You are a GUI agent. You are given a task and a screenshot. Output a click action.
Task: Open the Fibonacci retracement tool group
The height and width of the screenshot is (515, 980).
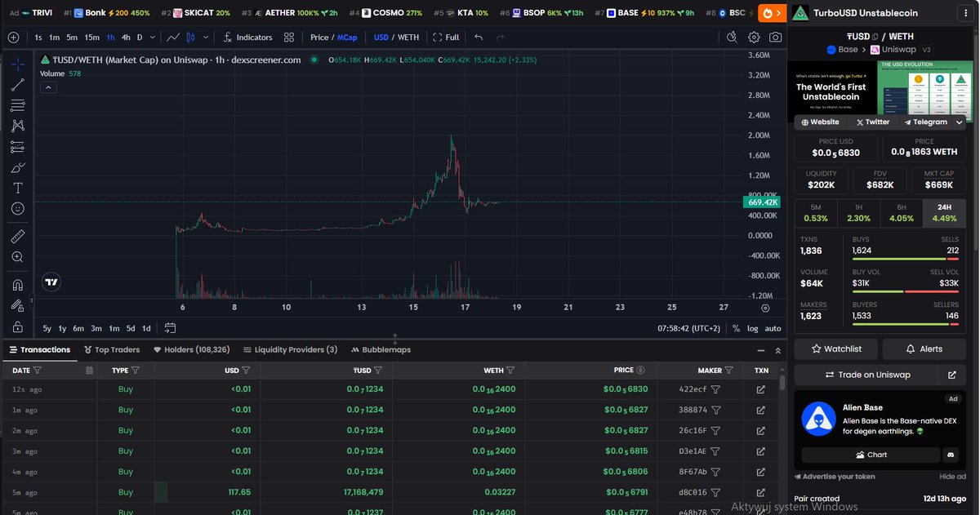click(x=17, y=105)
